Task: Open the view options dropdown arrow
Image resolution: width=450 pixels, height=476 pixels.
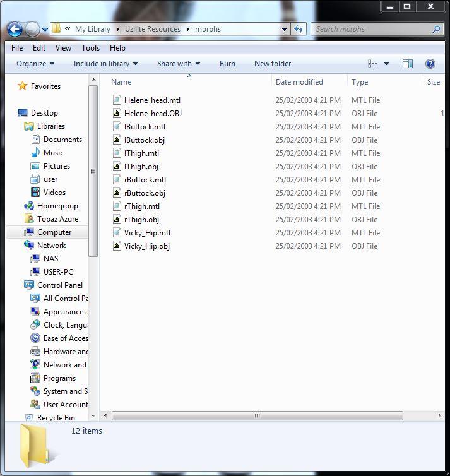Action: click(x=386, y=64)
